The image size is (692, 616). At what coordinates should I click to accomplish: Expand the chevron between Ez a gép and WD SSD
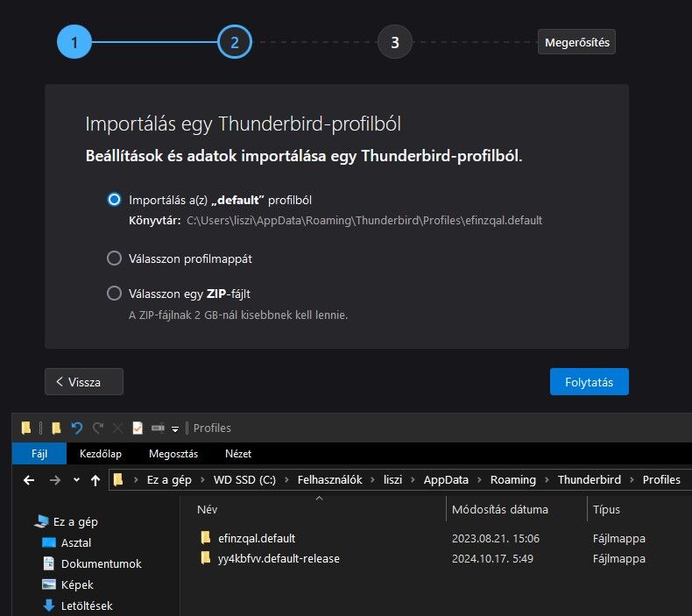(202, 479)
